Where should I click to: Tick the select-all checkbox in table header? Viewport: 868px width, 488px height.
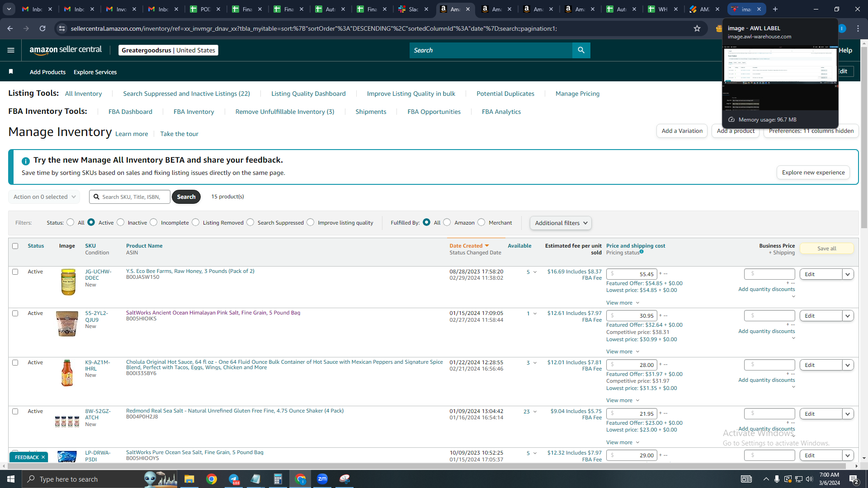pos(15,246)
